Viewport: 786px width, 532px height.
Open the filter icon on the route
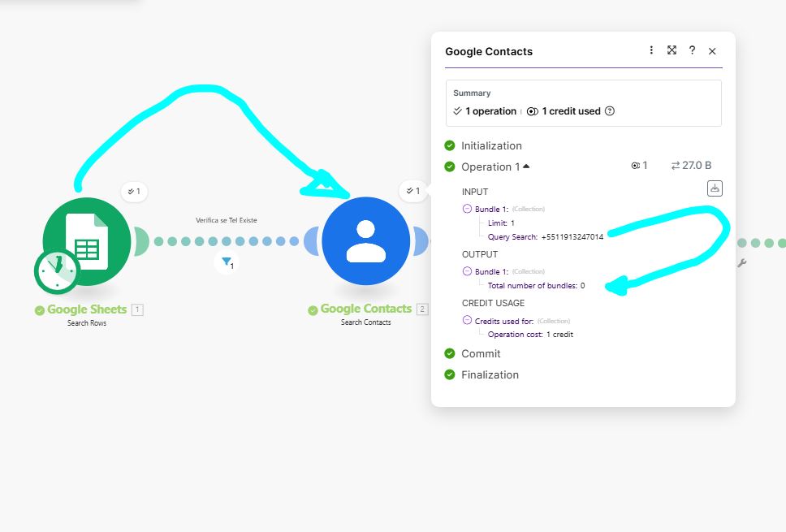click(227, 262)
